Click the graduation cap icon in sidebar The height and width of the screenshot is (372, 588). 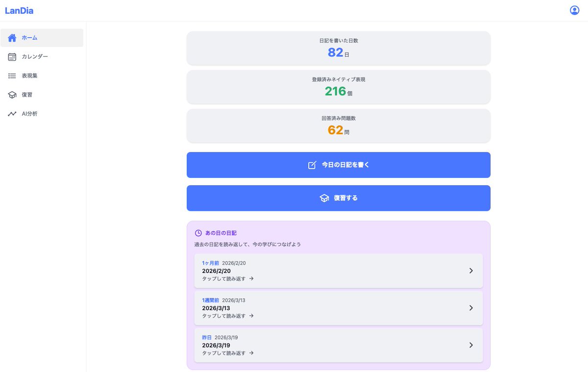[12, 95]
